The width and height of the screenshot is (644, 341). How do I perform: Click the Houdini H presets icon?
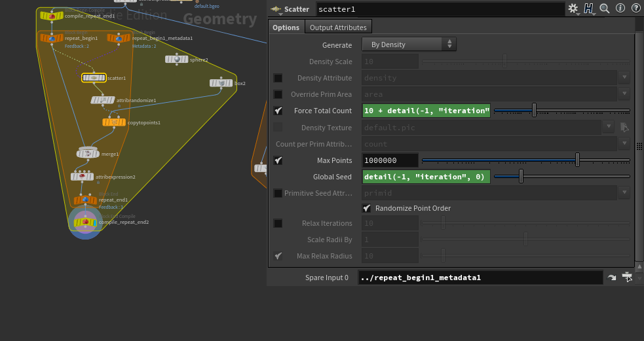click(x=589, y=9)
